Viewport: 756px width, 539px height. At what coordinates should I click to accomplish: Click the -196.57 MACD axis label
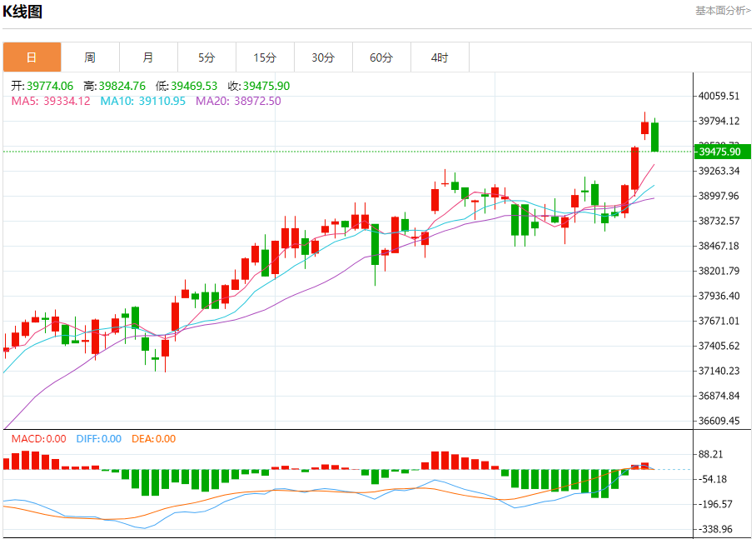[x=715, y=505]
